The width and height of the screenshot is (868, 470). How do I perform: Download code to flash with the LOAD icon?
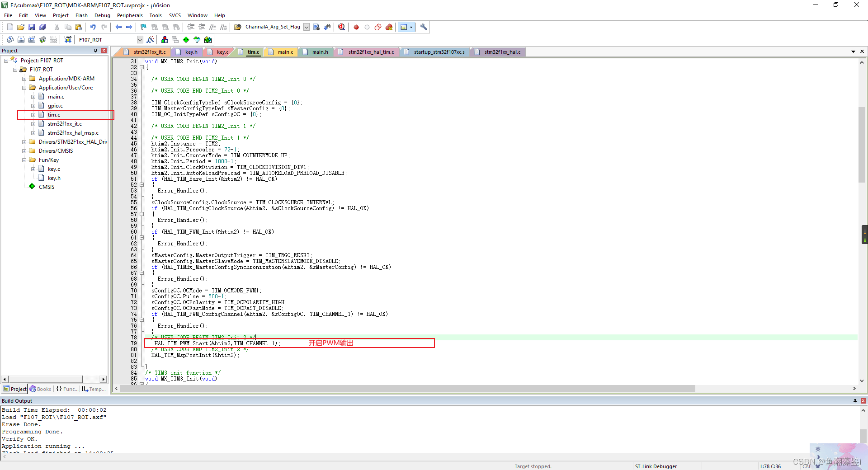(x=67, y=39)
